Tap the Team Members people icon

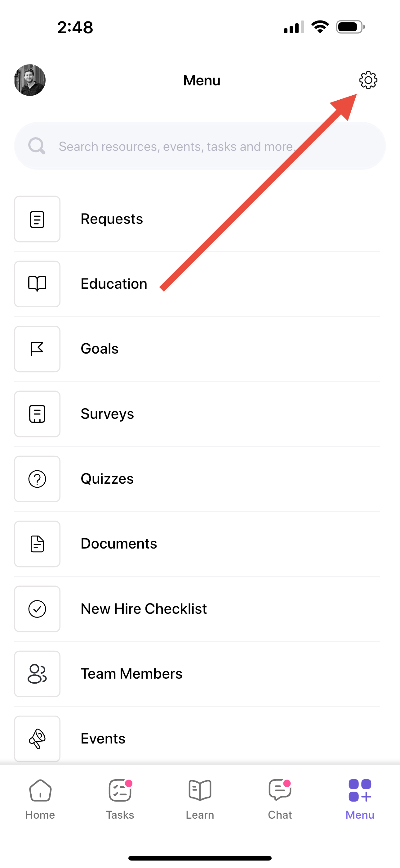37,674
